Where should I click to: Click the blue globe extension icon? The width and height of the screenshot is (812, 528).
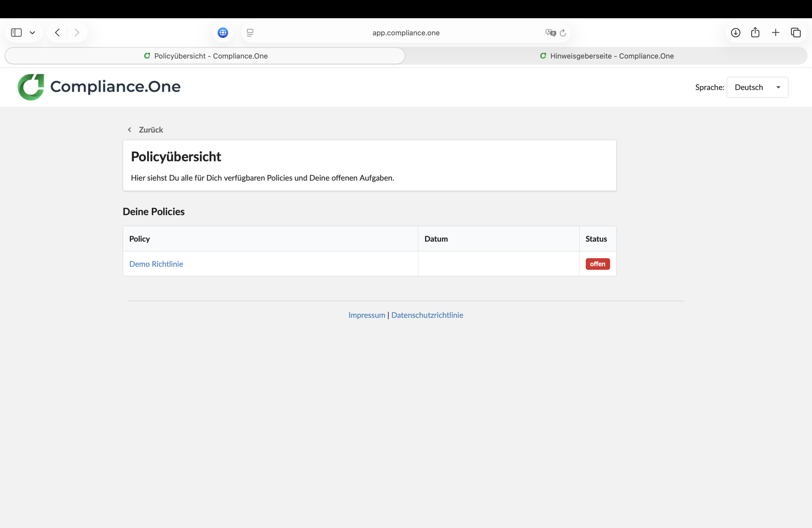point(223,33)
